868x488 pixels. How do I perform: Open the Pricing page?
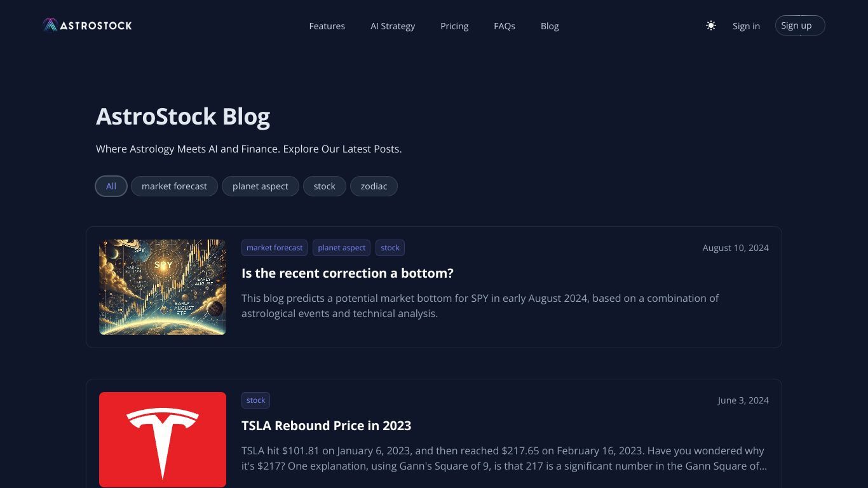click(x=454, y=26)
